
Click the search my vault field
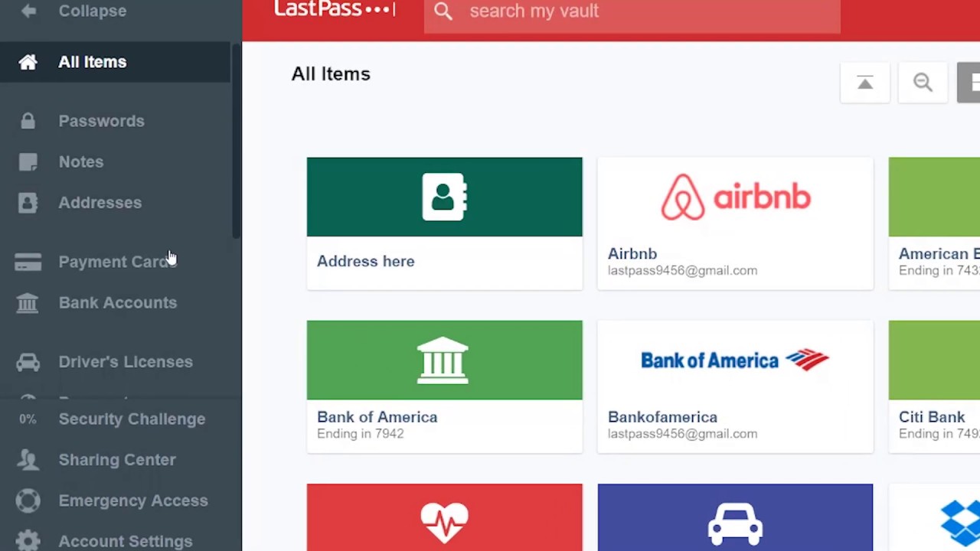pos(632,11)
